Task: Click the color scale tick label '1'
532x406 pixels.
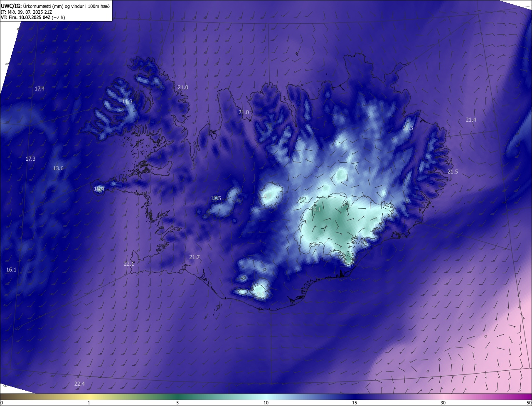Action: tap(89, 403)
